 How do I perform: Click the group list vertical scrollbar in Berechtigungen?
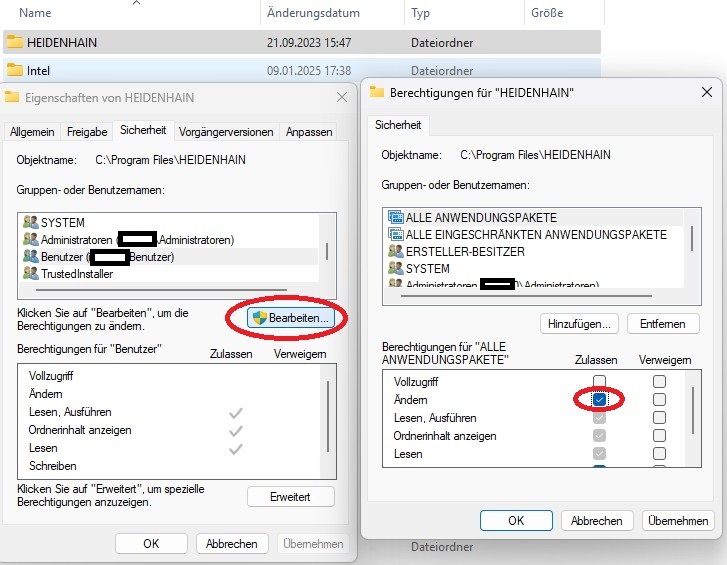[692, 238]
